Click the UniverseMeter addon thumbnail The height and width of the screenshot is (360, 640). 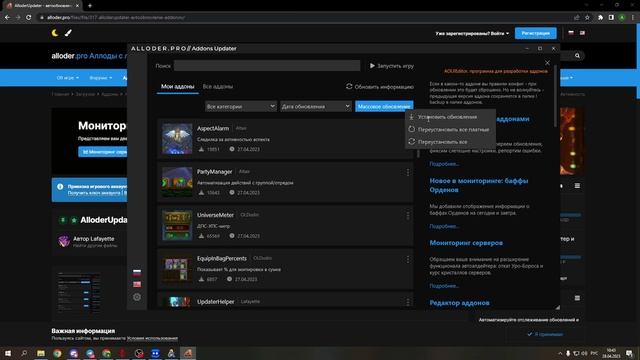[x=177, y=225]
